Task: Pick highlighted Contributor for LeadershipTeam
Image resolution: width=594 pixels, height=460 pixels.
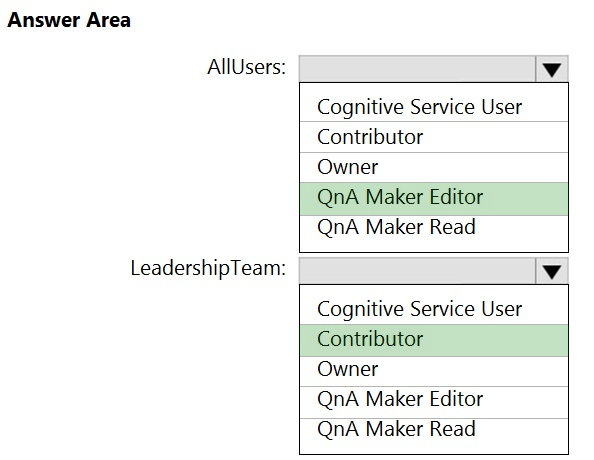Action: [x=434, y=340]
